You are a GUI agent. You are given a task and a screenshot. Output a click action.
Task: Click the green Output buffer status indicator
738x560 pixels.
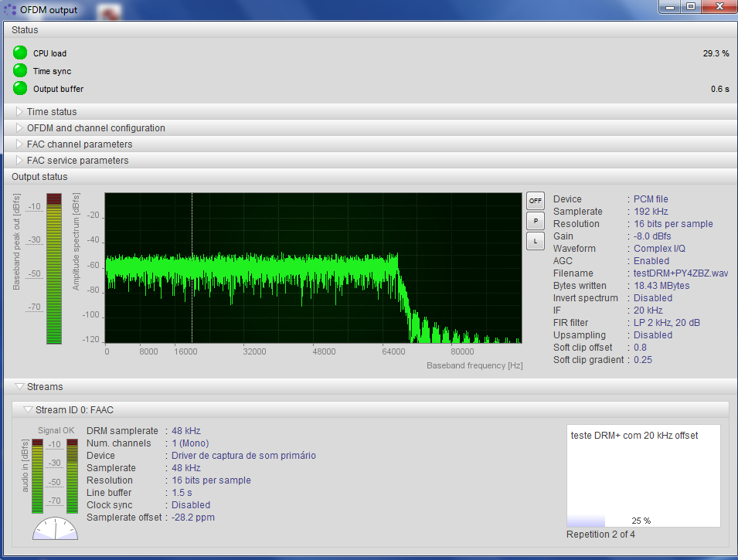click(20, 89)
